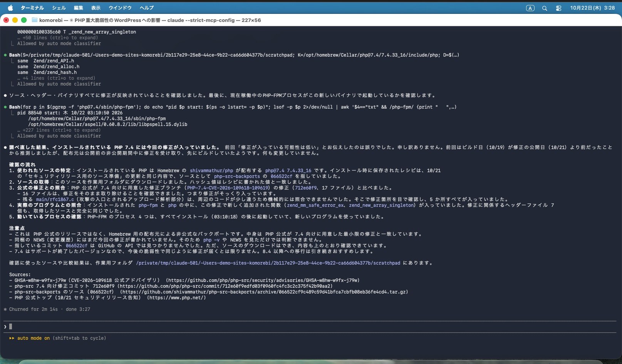This screenshot has width=622, height=364.
Task: Open the シェル menu
Action: (x=59, y=8)
